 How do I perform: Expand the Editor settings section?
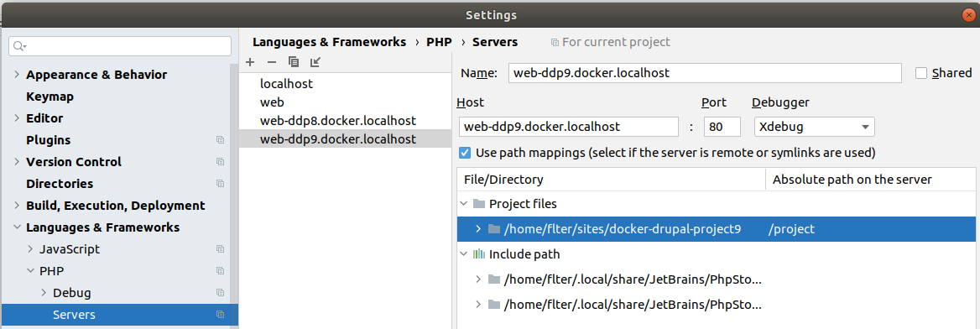(x=16, y=118)
